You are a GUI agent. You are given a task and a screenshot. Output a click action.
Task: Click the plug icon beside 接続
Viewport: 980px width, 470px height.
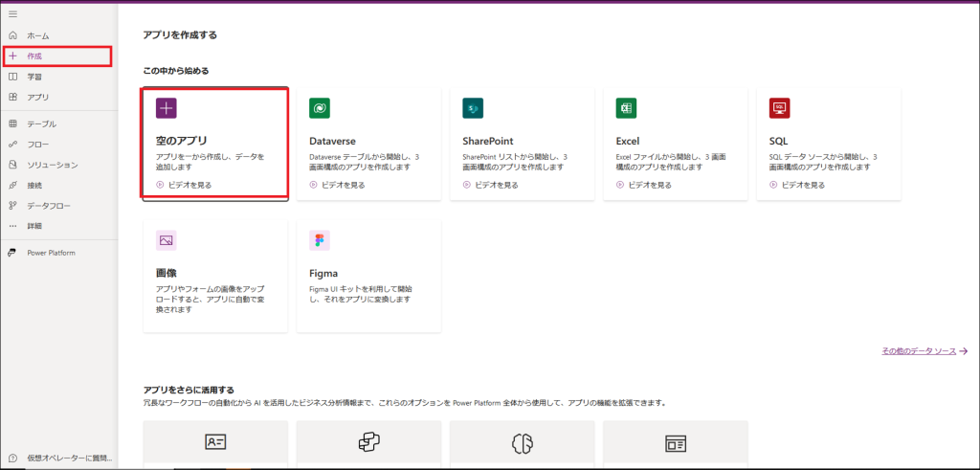[x=12, y=186]
